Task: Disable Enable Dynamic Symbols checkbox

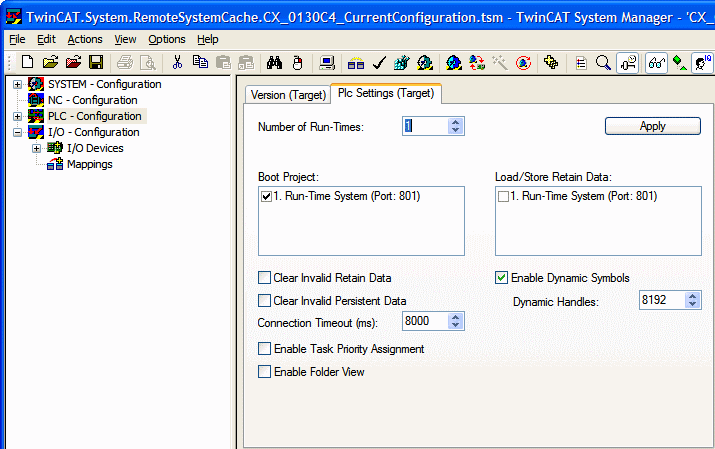Action: pyautogui.click(x=502, y=278)
